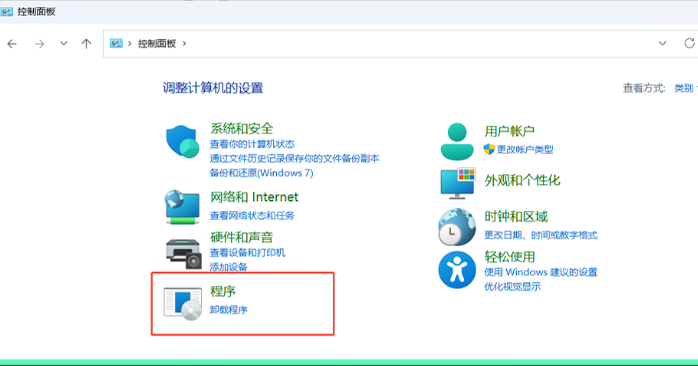Open the 网络和 Internet category heading
This screenshot has height=366, width=698.
point(254,197)
